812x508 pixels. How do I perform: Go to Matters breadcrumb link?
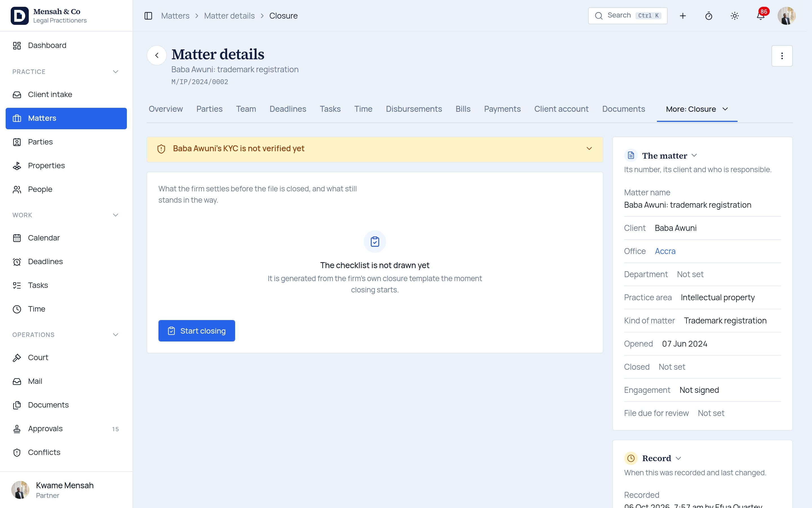(x=175, y=16)
